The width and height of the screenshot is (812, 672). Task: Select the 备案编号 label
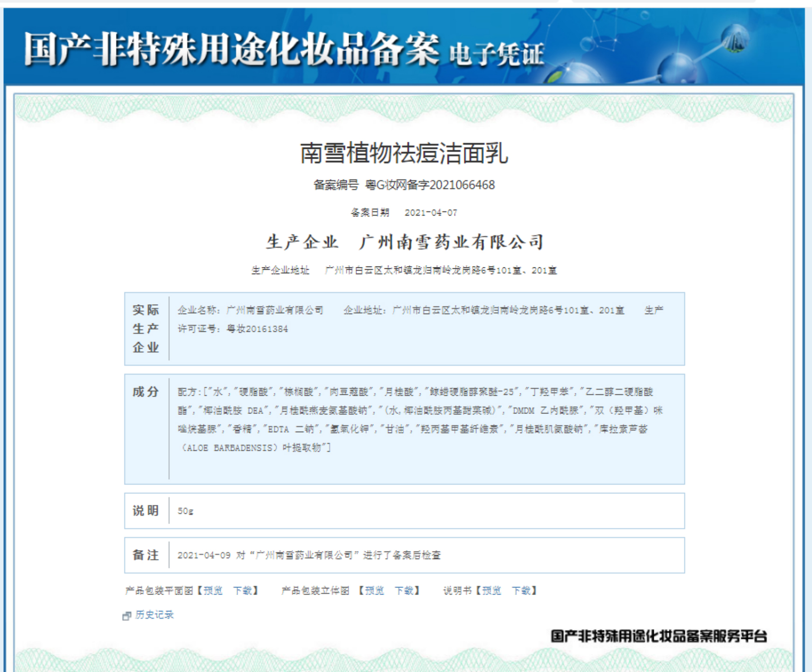pyautogui.click(x=336, y=185)
